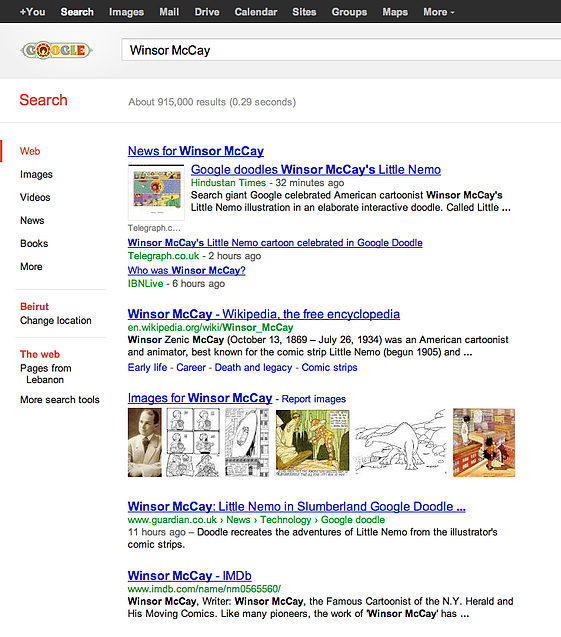
Task: Click the Beirut location label
Action: [x=35, y=307]
